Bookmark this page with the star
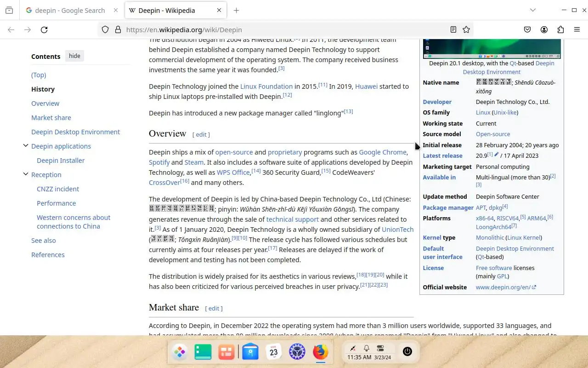The width and height of the screenshot is (588, 368). [x=466, y=29]
